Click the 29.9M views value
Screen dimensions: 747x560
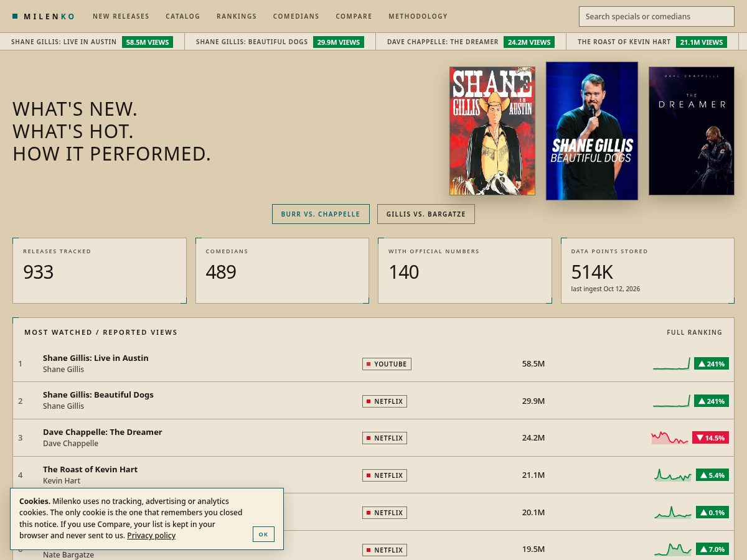(x=533, y=401)
